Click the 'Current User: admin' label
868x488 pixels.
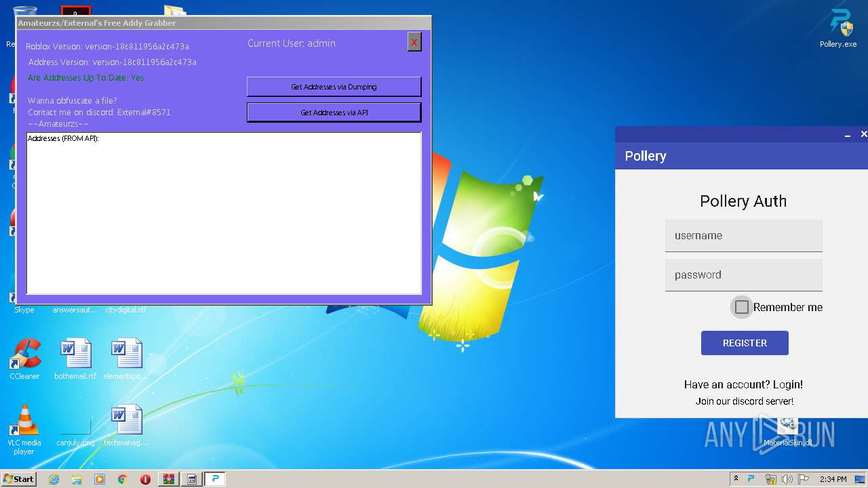(x=292, y=43)
